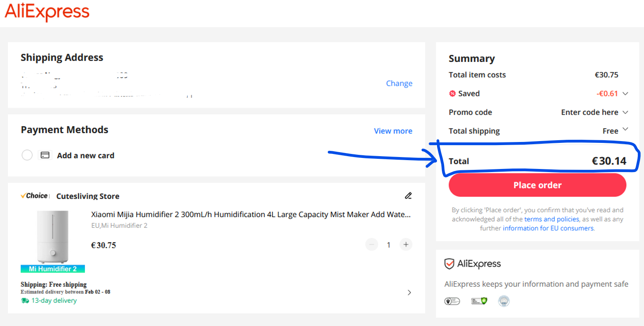Click the Total item costs label
The width and height of the screenshot is (644, 326).
pos(477,75)
